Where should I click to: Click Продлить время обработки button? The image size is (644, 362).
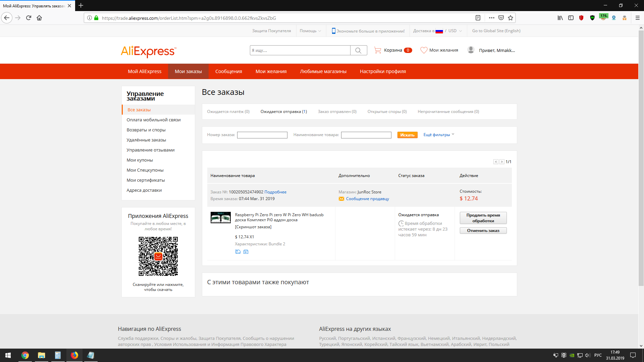click(483, 218)
